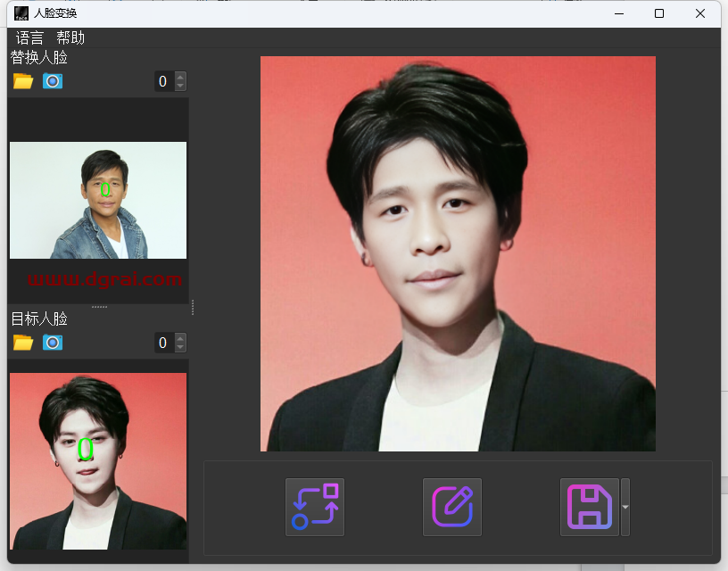
Task: Click camera icon under 目标人脸
Action: click(x=53, y=343)
